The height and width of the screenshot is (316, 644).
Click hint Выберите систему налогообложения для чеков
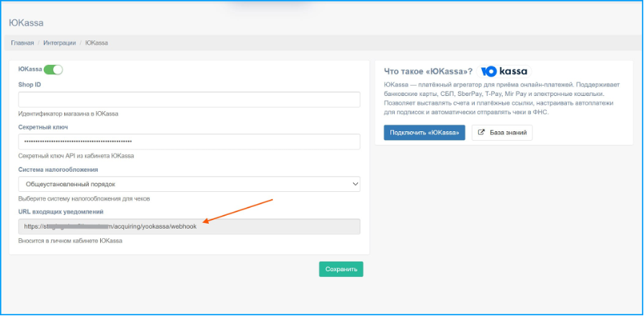pyautogui.click(x=84, y=198)
